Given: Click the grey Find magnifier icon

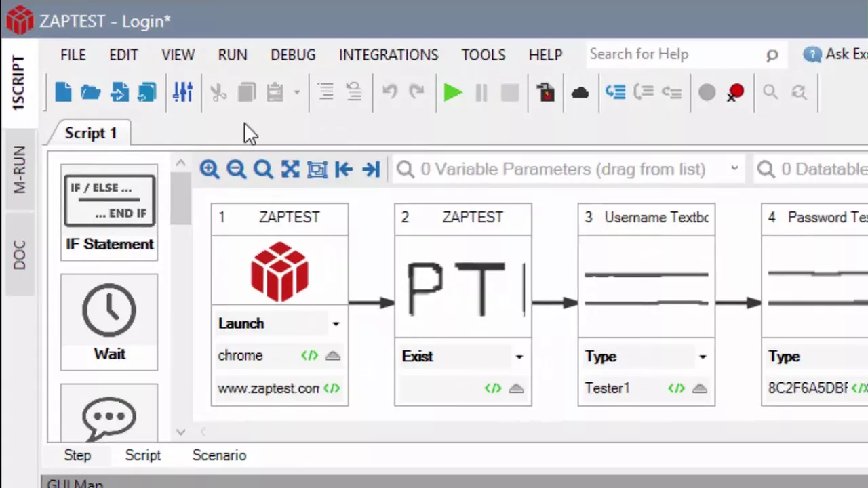Looking at the screenshot, I should pyautogui.click(x=770, y=92).
